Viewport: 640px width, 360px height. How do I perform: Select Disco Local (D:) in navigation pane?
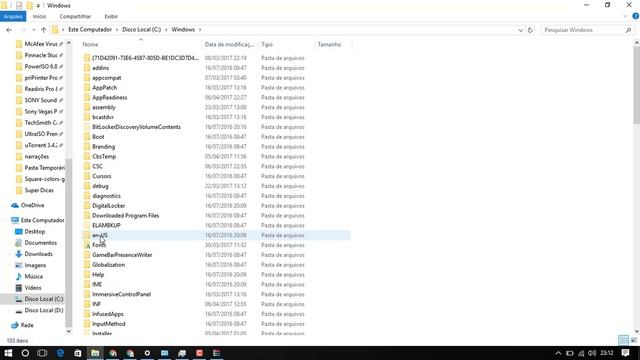[x=43, y=310]
